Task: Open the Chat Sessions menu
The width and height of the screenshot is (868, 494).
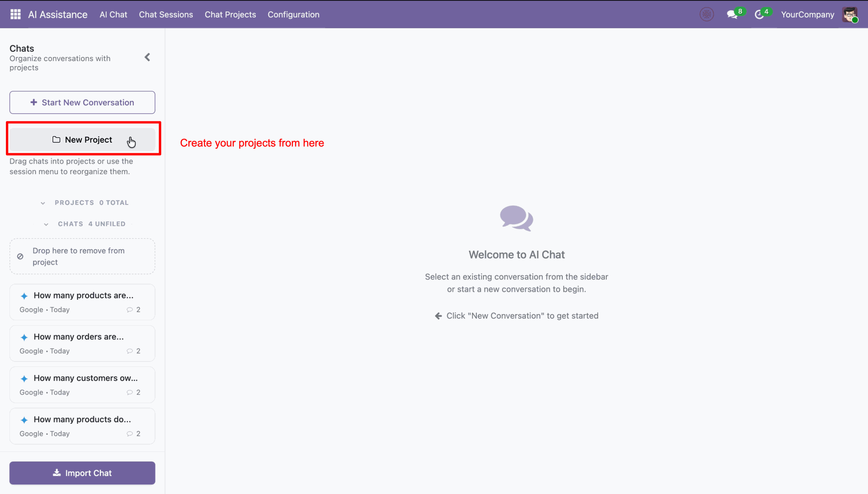Action: [166, 14]
